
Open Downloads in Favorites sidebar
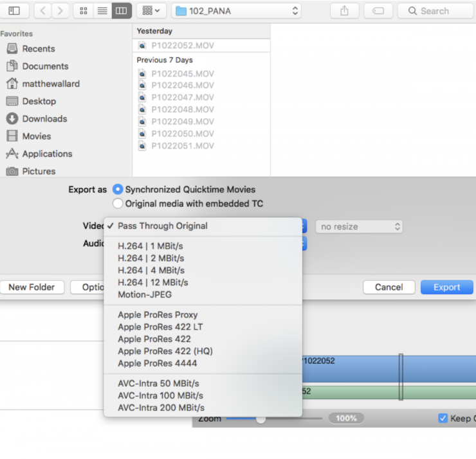point(44,119)
